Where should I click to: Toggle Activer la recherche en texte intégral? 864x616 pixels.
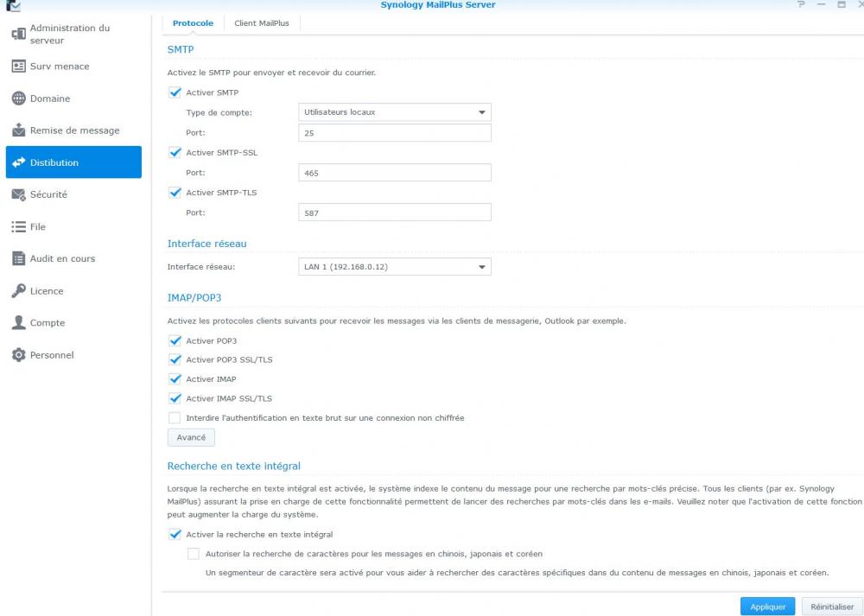pos(175,535)
